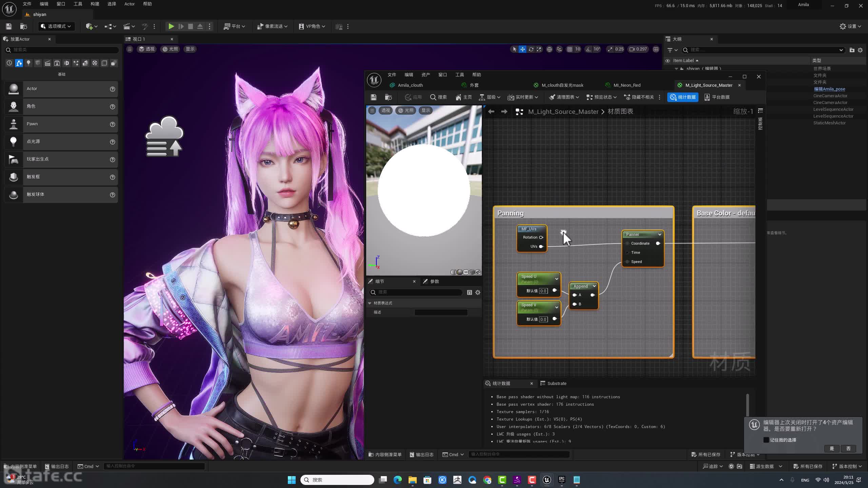Click the stats panel vertical scrollbar
Screen dimensions: 868x488
(x=747, y=405)
